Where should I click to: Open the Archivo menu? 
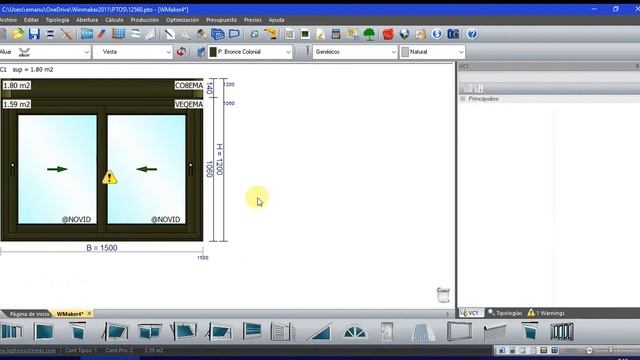coord(8,20)
